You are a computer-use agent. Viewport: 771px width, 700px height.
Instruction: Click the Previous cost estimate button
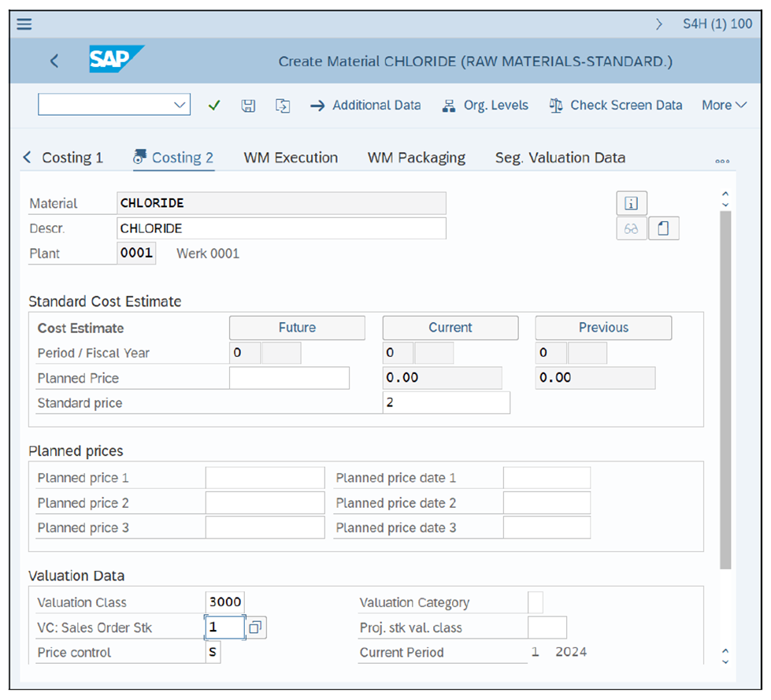[x=602, y=328]
